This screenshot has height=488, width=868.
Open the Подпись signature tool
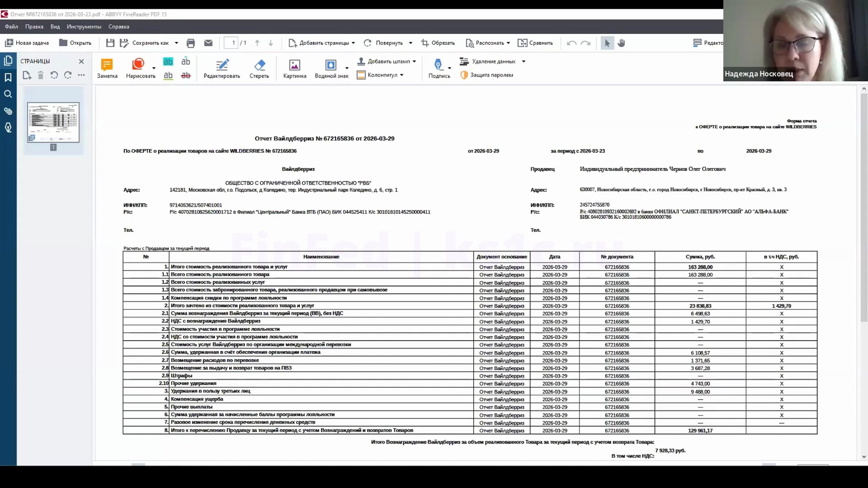[x=439, y=69]
